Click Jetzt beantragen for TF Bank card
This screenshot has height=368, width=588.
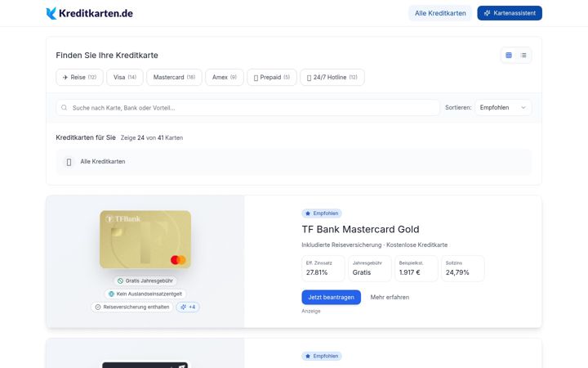pos(331,298)
